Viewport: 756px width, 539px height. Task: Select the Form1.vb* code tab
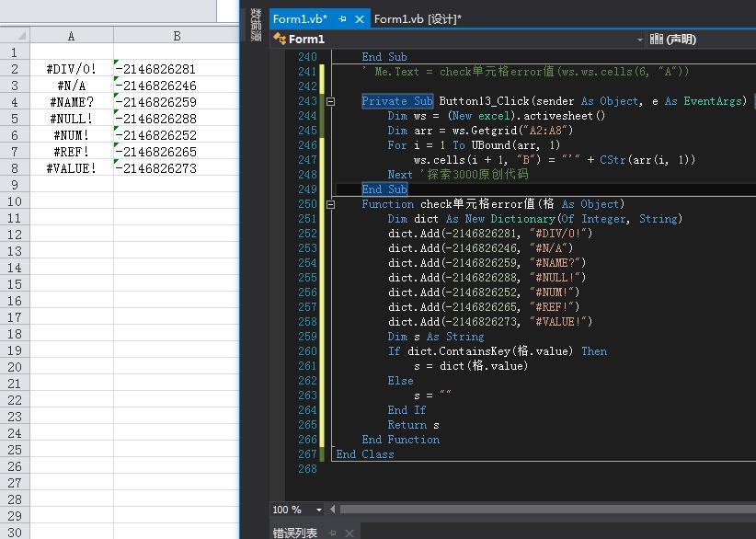tap(300, 18)
